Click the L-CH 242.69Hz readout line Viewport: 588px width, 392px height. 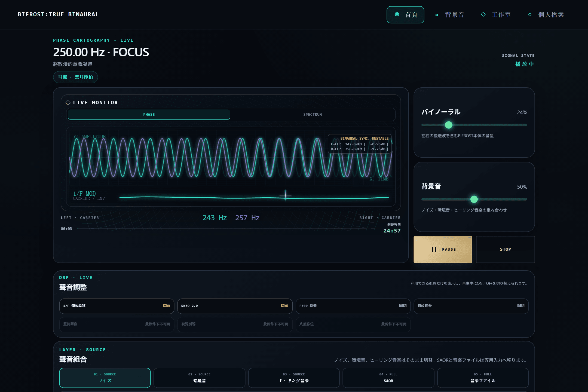tap(360, 144)
